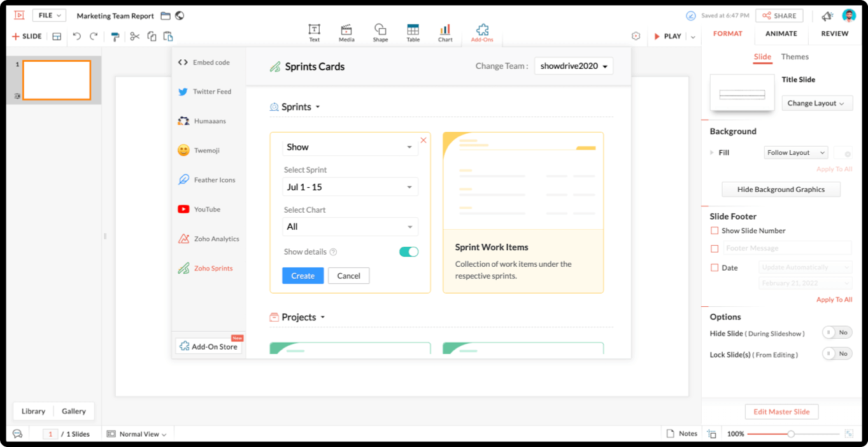
Task: Select the format painter tool
Action: [115, 36]
